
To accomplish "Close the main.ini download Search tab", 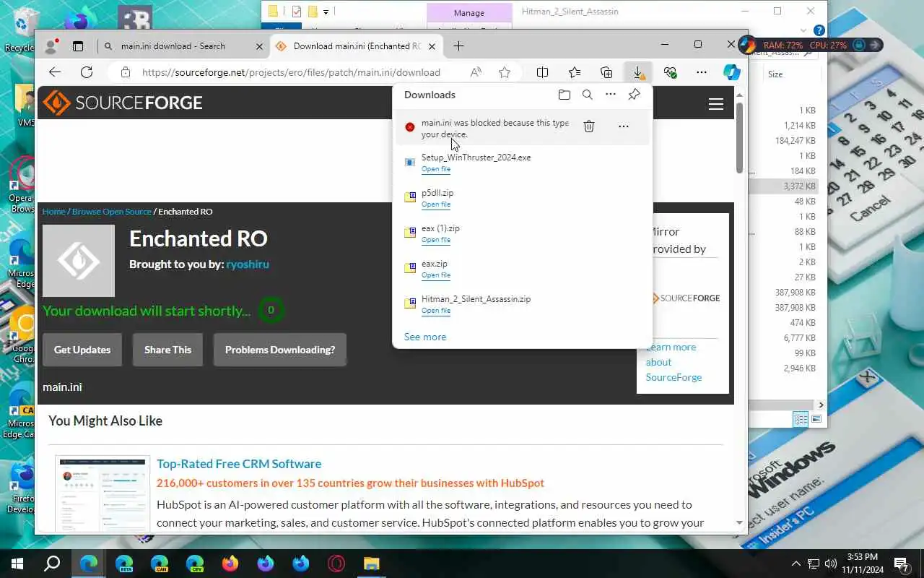I will (260, 46).
